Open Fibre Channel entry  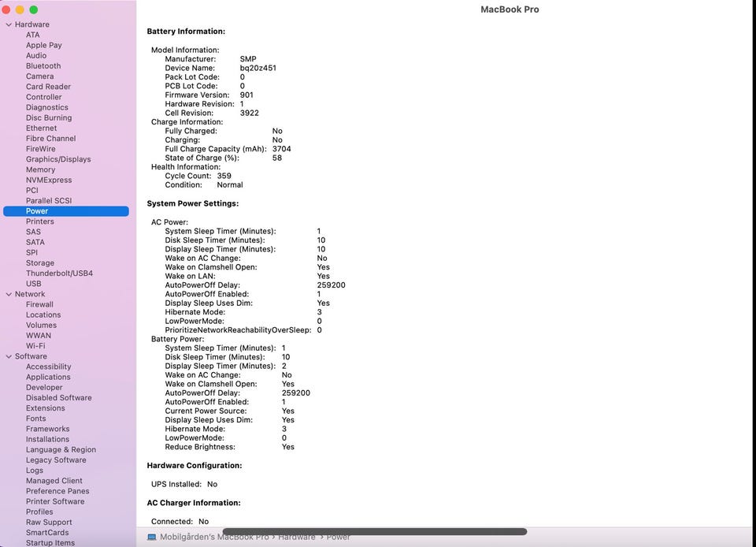click(x=50, y=139)
